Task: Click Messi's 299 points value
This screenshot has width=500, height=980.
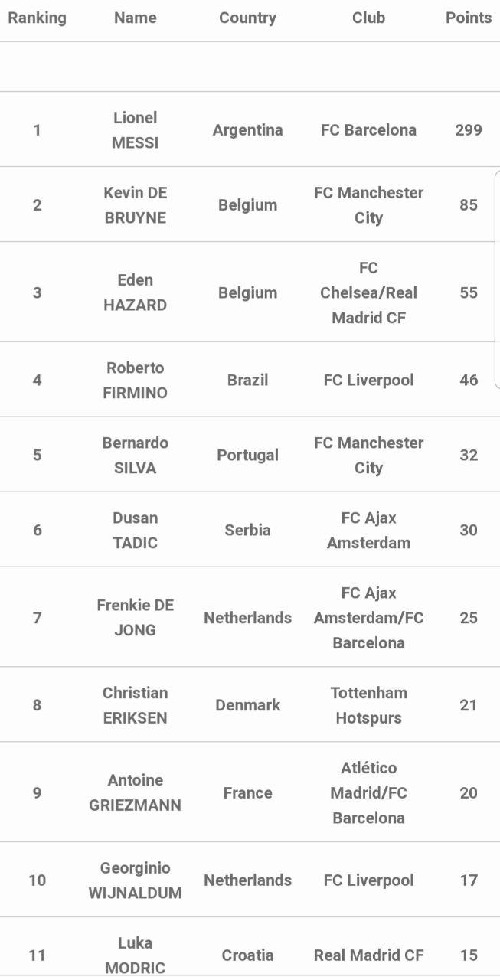Action: click(469, 130)
